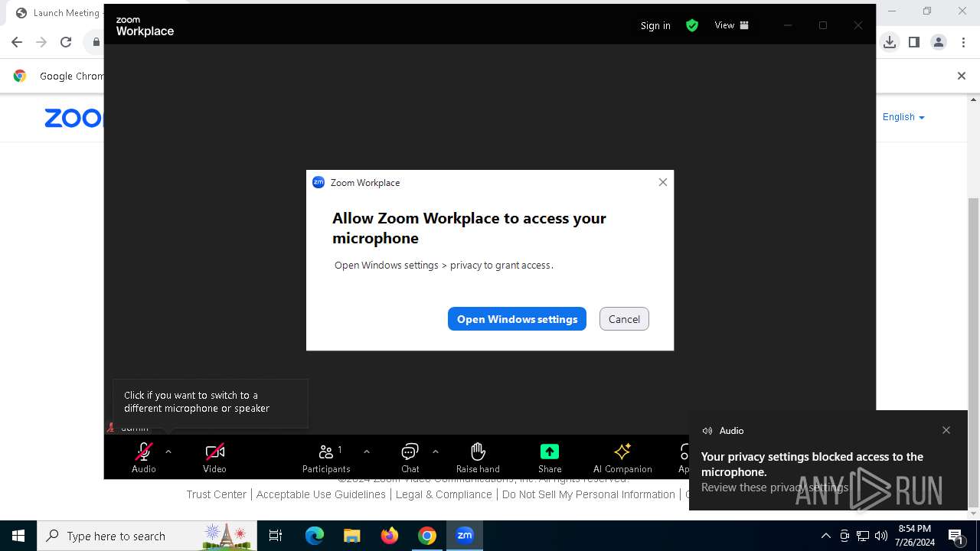
Task: Go back in Chrome browser
Action: tap(17, 42)
